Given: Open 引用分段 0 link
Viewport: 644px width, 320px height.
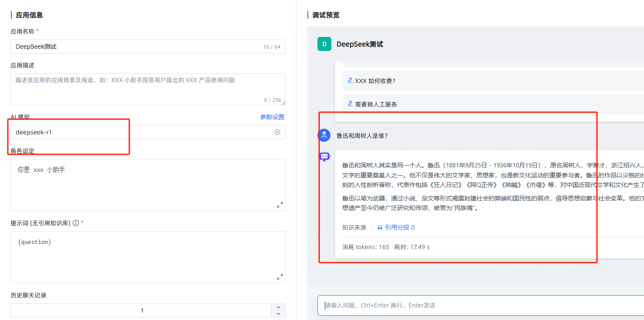Looking at the screenshot, I should (396, 227).
